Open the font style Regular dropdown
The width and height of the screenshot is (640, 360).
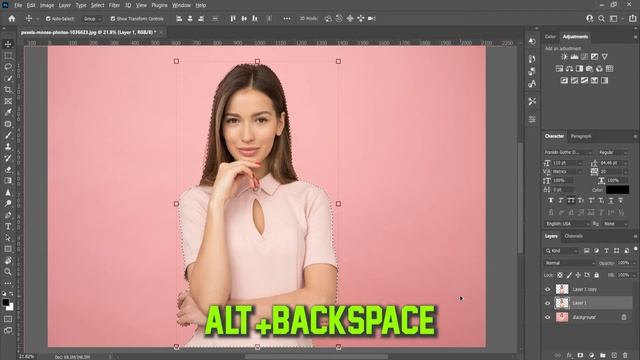(x=613, y=152)
